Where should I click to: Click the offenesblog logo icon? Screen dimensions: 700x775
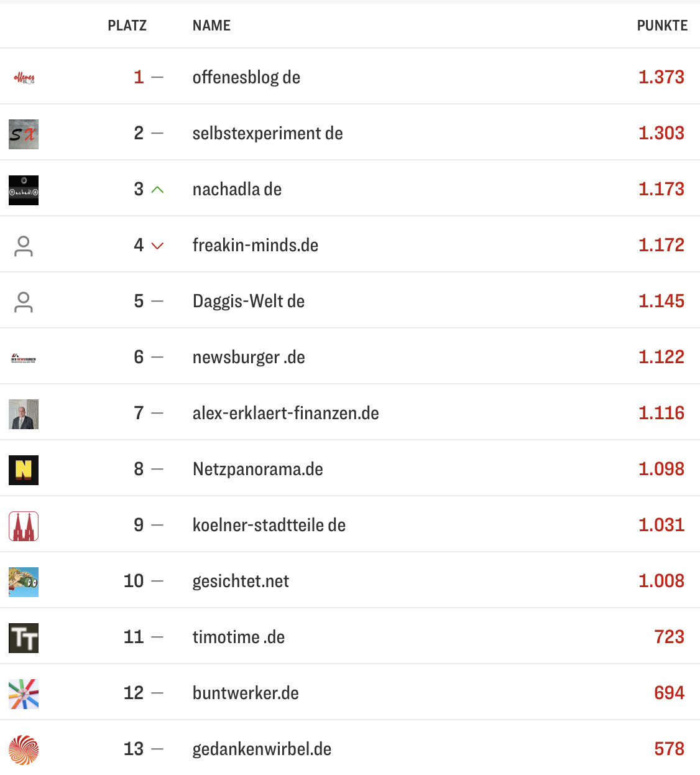pos(24,78)
